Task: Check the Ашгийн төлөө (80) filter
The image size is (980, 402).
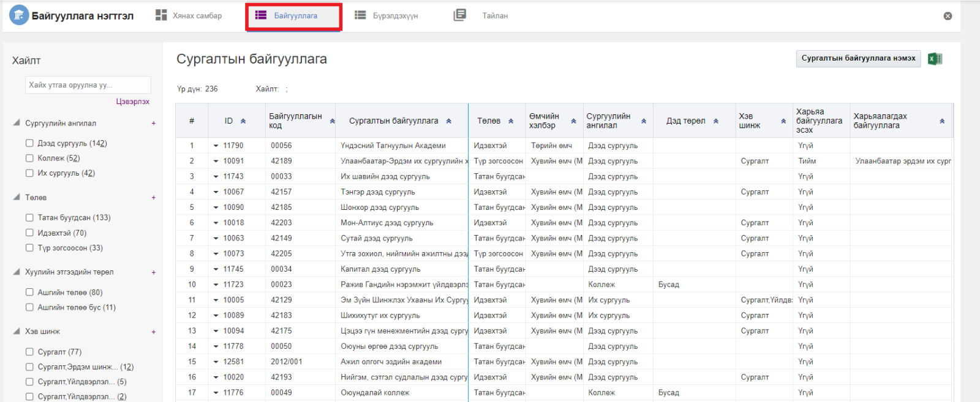Action: 29,292
